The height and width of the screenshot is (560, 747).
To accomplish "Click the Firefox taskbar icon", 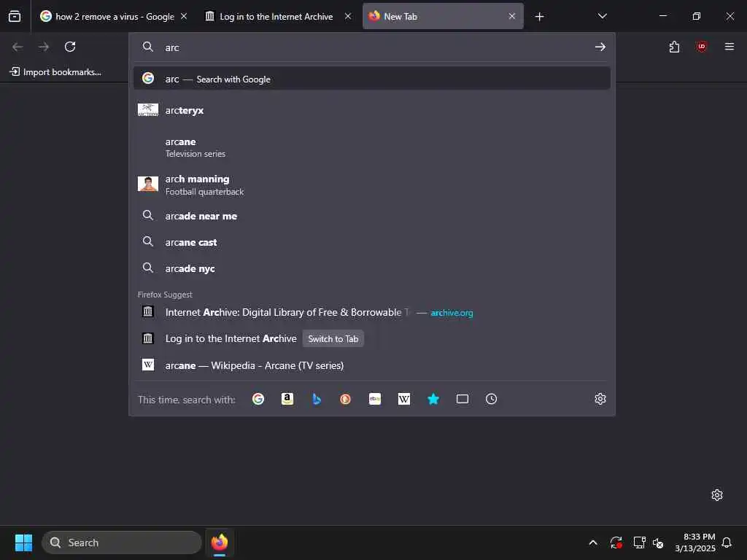I will click(x=220, y=542).
